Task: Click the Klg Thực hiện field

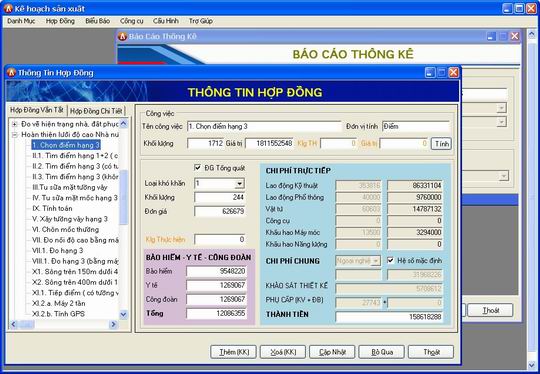Action: pos(220,239)
